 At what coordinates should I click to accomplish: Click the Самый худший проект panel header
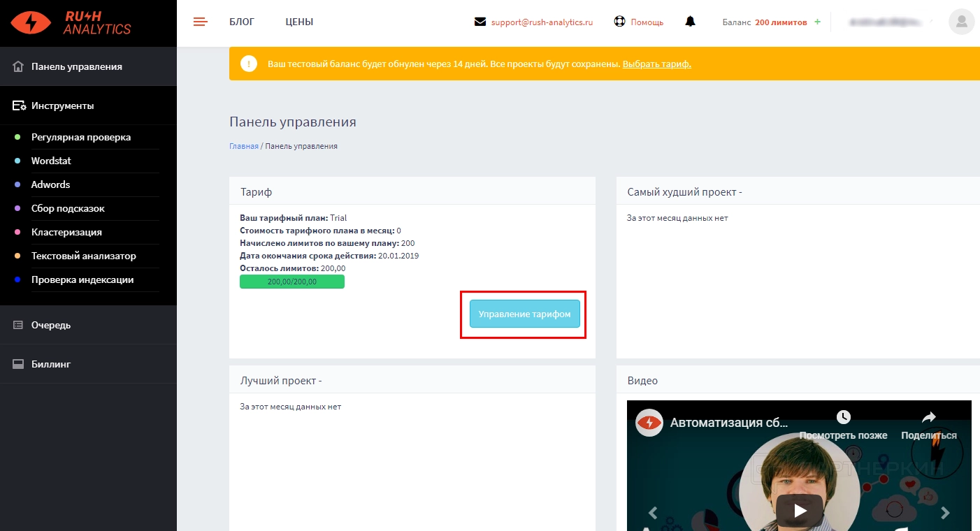[x=798, y=191]
